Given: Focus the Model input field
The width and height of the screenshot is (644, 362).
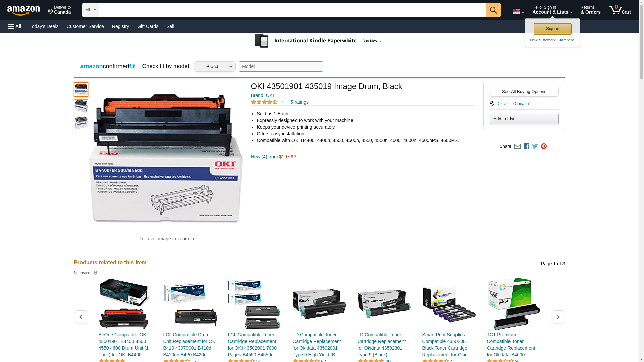Looking at the screenshot, I should pyautogui.click(x=281, y=66).
